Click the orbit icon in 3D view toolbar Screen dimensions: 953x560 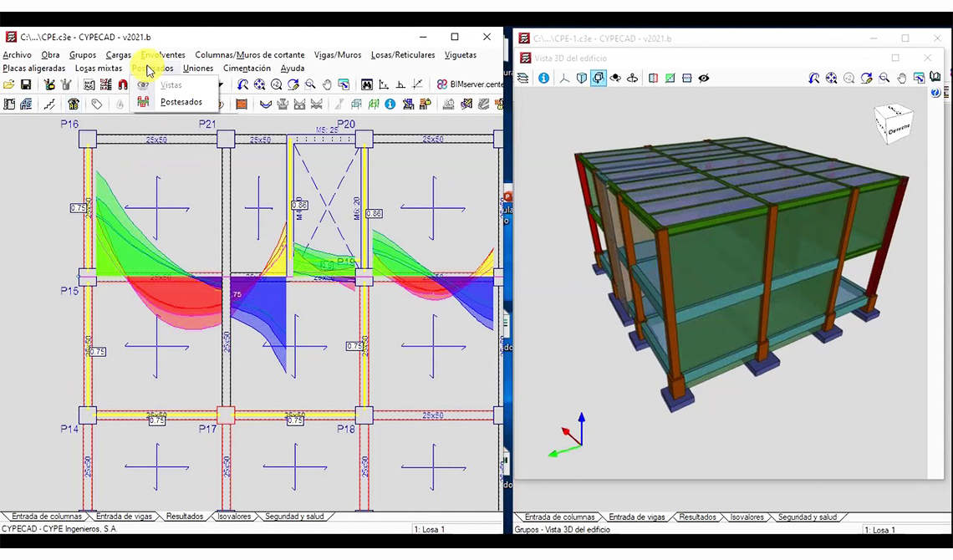tap(615, 78)
